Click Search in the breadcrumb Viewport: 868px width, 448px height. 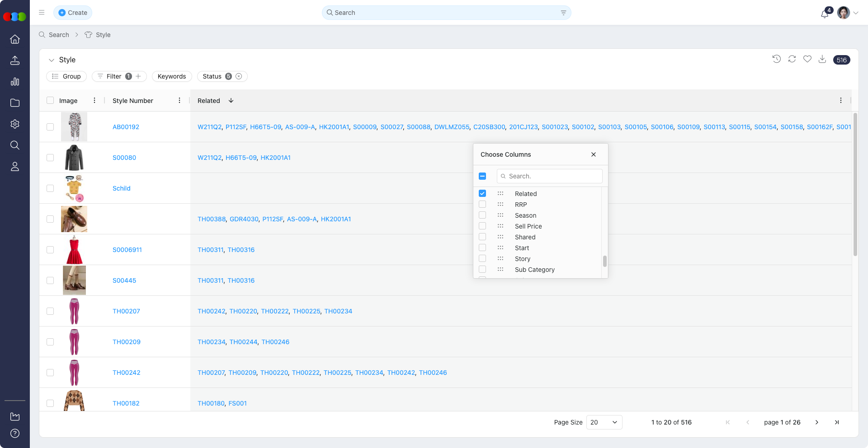(59, 35)
